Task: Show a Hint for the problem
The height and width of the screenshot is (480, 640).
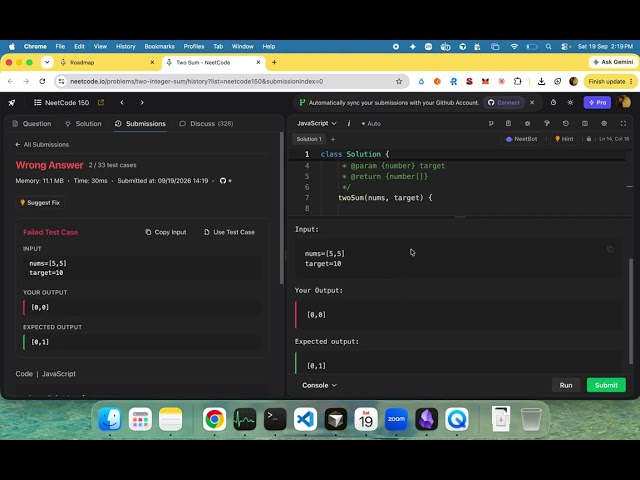Action: (x=564, y=139)
